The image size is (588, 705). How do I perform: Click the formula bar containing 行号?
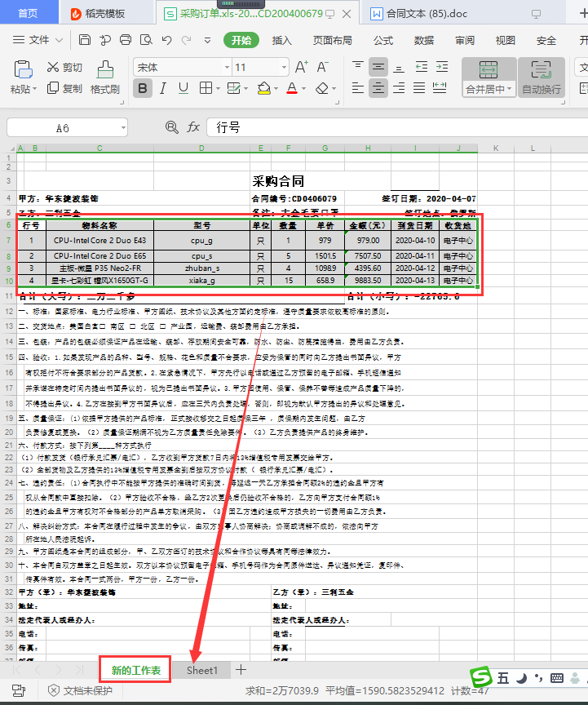click(391, 127)
